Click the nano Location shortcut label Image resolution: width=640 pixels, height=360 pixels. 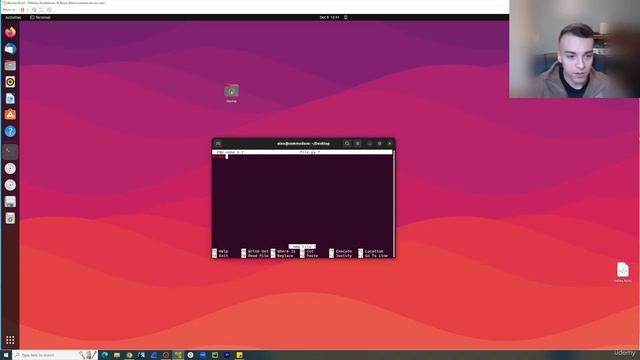pyautogui.click(x=374, y=251)
